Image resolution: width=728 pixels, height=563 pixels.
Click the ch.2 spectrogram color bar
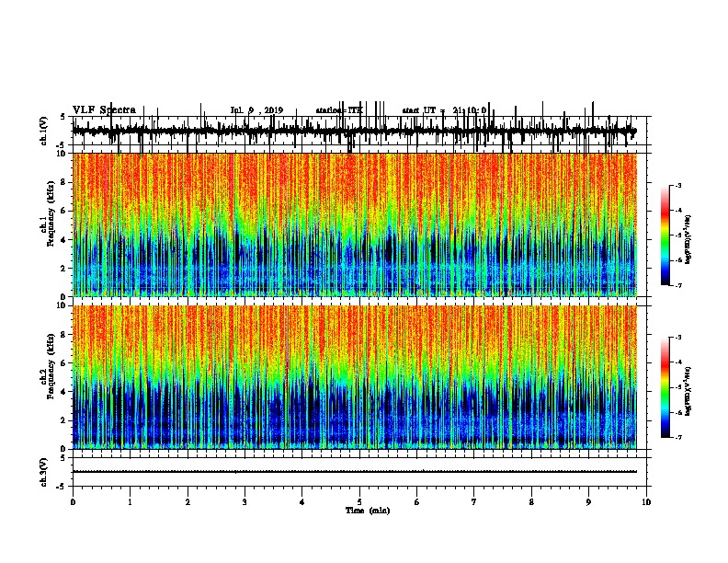point(665,387)
